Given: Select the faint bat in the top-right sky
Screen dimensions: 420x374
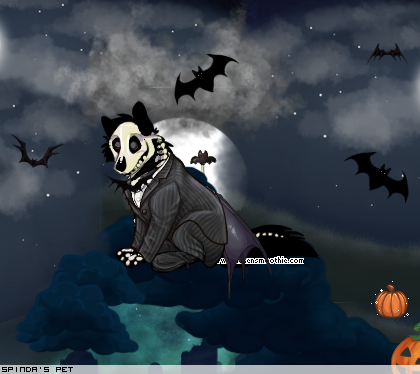Looking at the screenshot, I should click(x=387, y=54).
